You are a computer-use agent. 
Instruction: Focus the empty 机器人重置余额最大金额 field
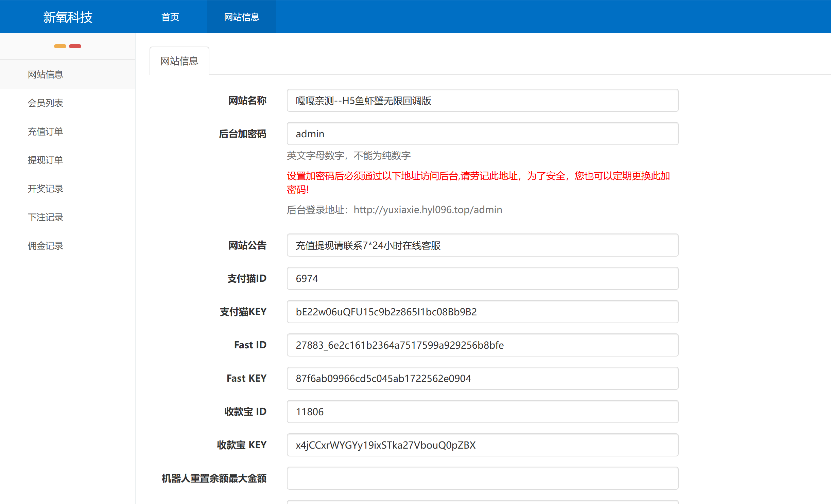tap(482, 479)
